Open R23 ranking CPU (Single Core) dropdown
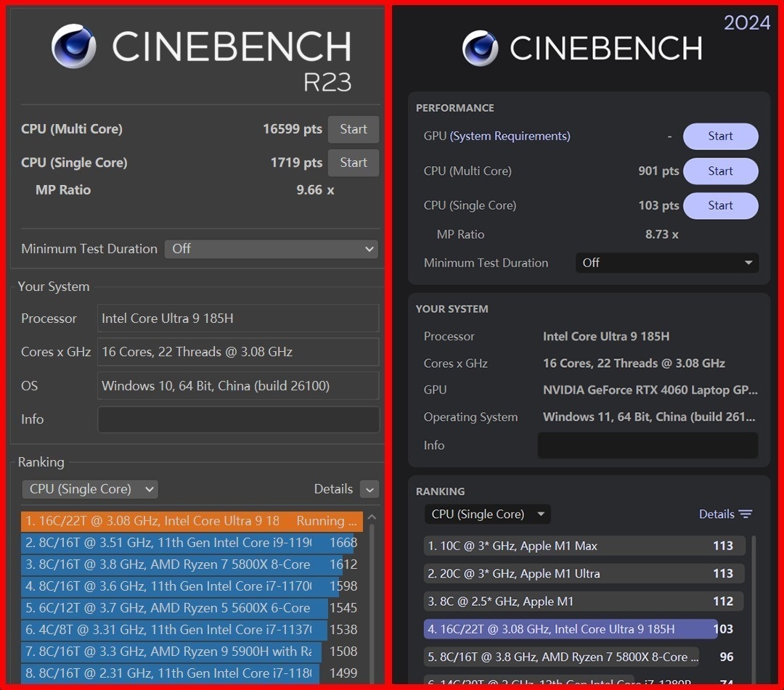Screen dimensions: 784x690 pyautogui.click(x=90, y=489)
